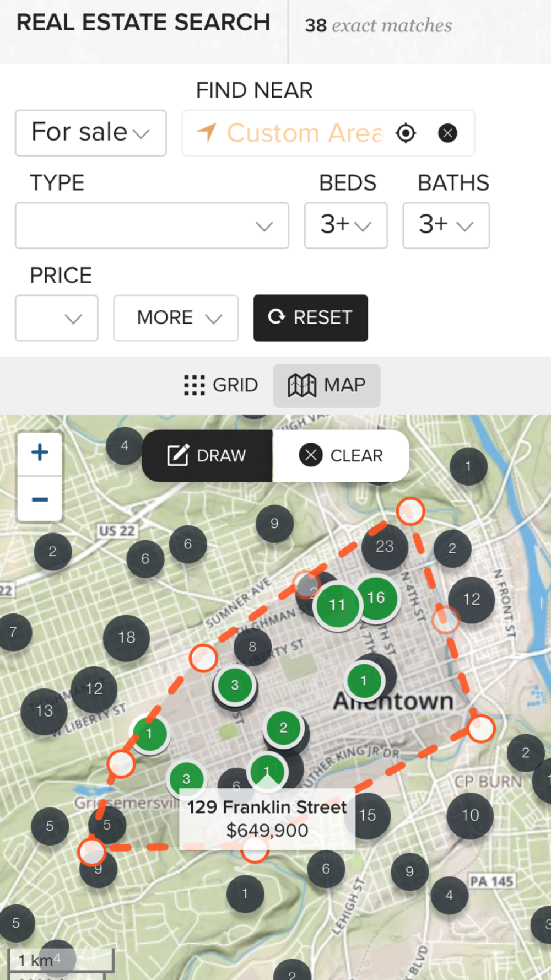Viewport: 551px width, 980px height.
Task: Click green marker 2 near Allentown center
Action: [x=283, y=728]
